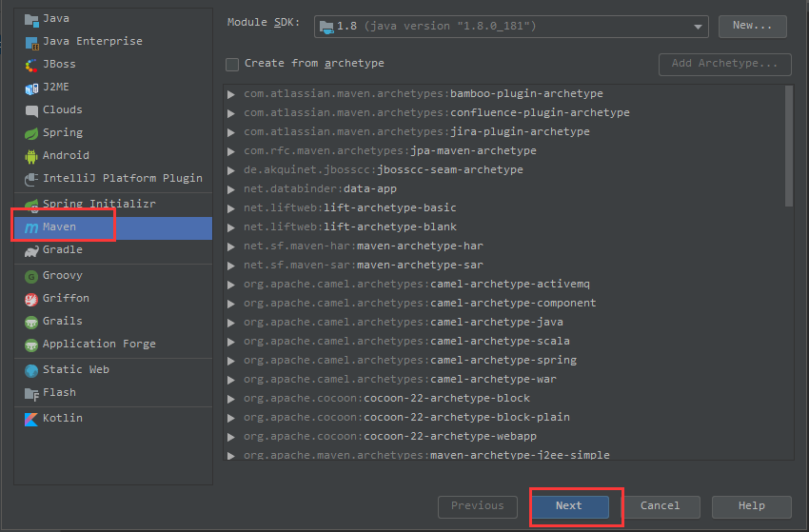Expand camel-archetype-spring tree node
The height and width of the screenshot is (532, 809).
point(231,361)
